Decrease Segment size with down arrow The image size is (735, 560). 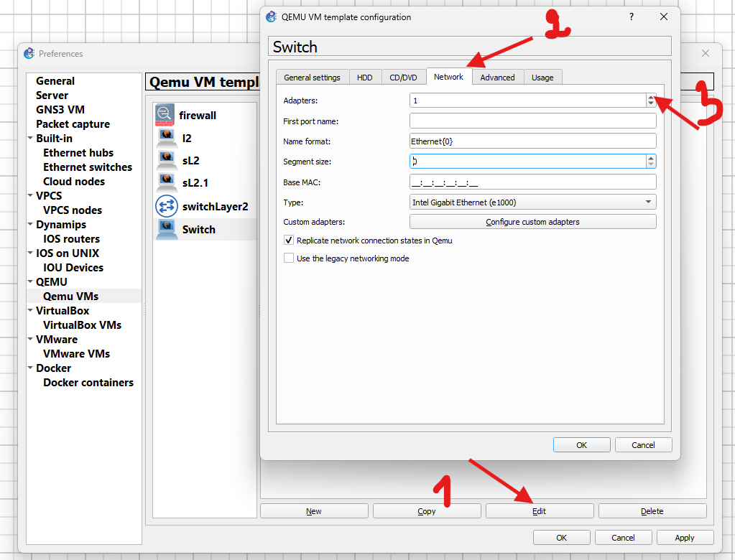pos(651,164)
